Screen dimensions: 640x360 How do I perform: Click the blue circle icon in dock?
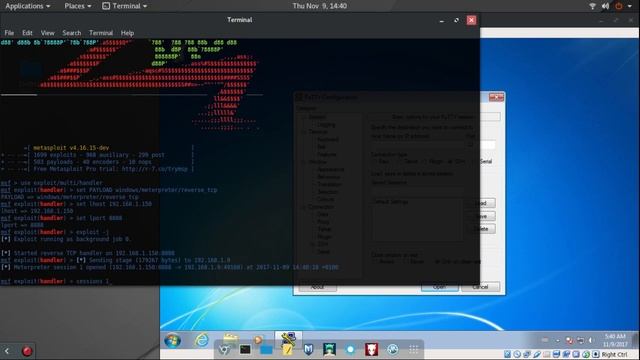[x=350, y=349]
